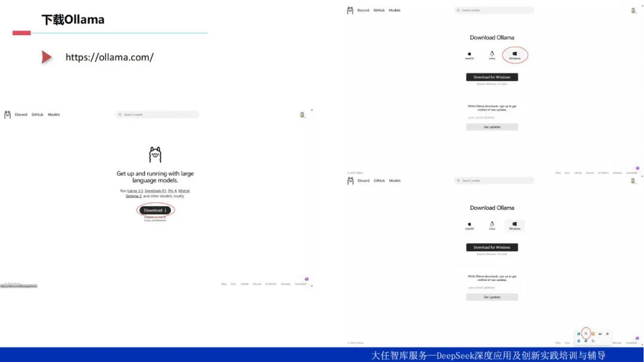Click the llama logo in the upper download page header
Image resolution: width=644 pixels, height=362 pixels.
click(350, 10)
